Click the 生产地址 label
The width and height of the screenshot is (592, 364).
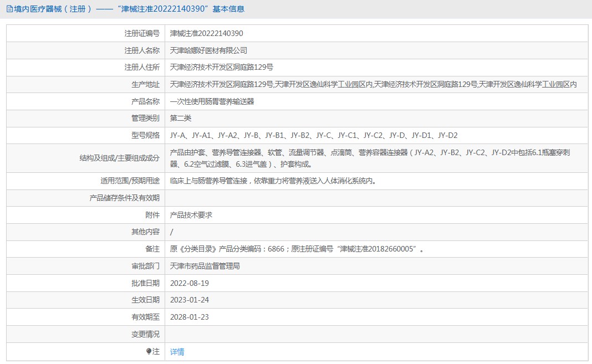(145, 85)
